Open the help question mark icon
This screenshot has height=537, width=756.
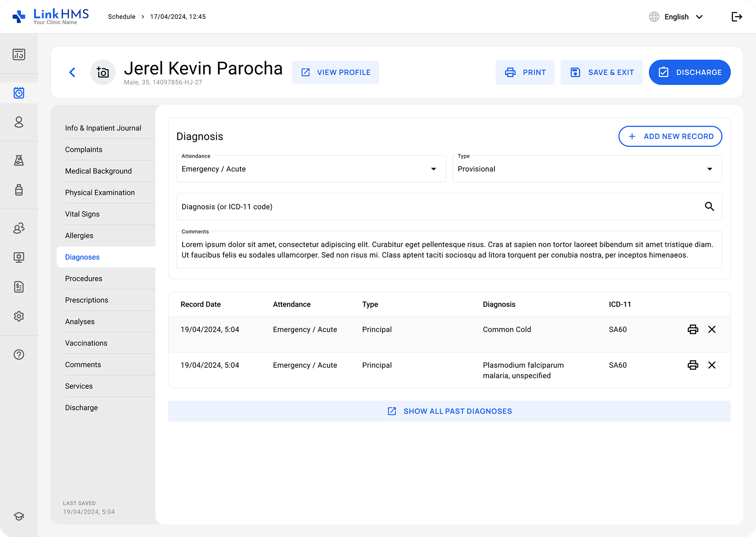click(x=19, y=354)
